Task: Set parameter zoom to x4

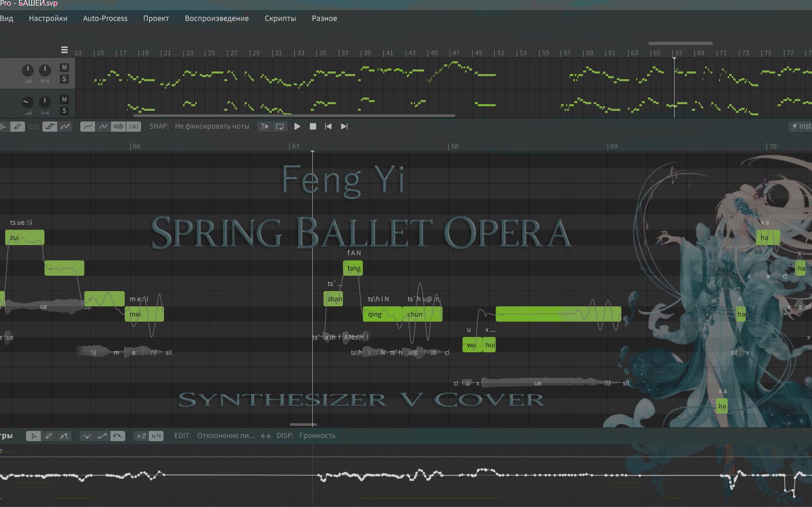Action: click(156, 436)
